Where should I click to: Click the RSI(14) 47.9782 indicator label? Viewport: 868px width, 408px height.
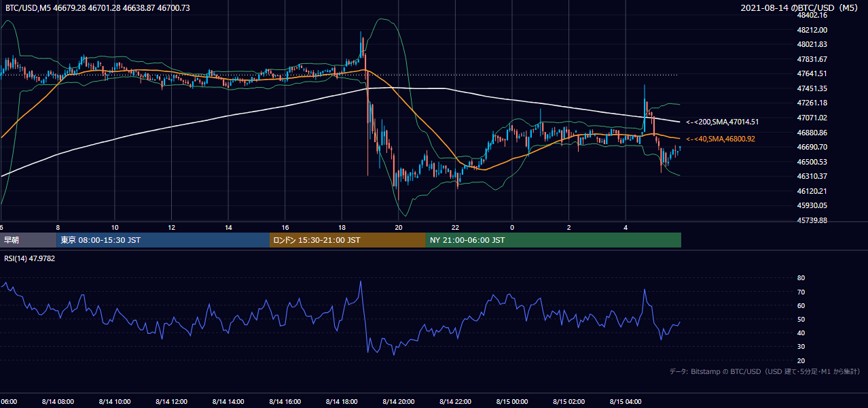tap(29, 258)
